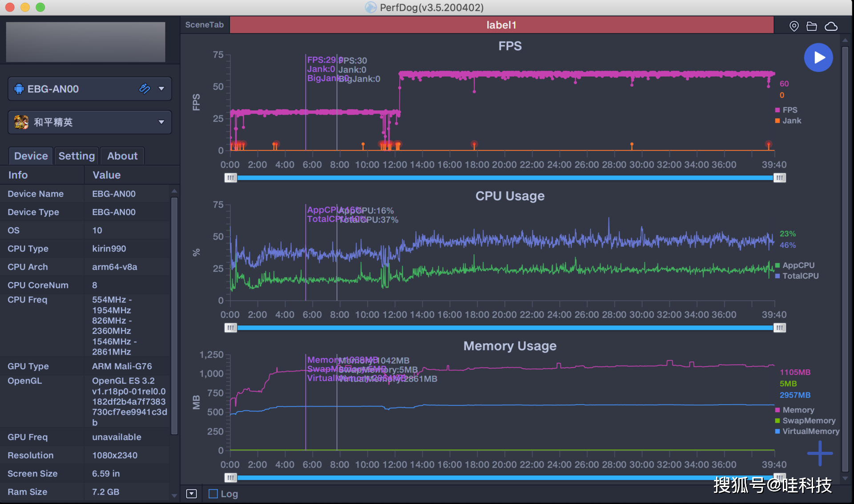Click the SceneTab button
854x504 pixels.
coord(205,25)
